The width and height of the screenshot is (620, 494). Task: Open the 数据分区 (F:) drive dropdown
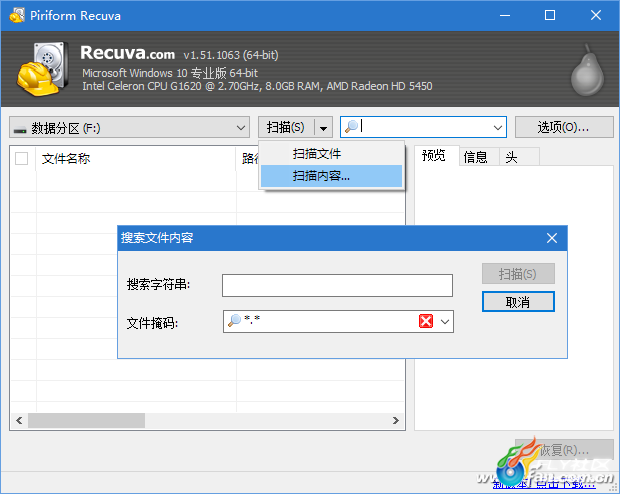pyautogui.click(x=129, y=127)
